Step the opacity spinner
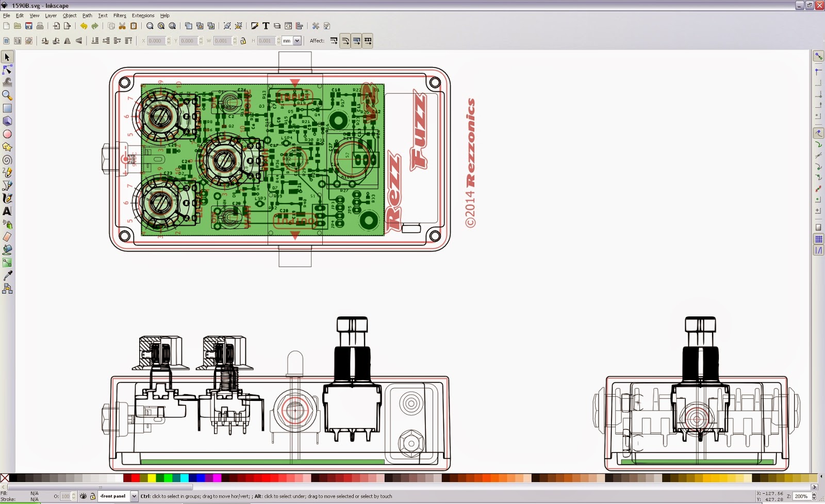The width and height of the screenshot is (825, 504). point(74,496)
